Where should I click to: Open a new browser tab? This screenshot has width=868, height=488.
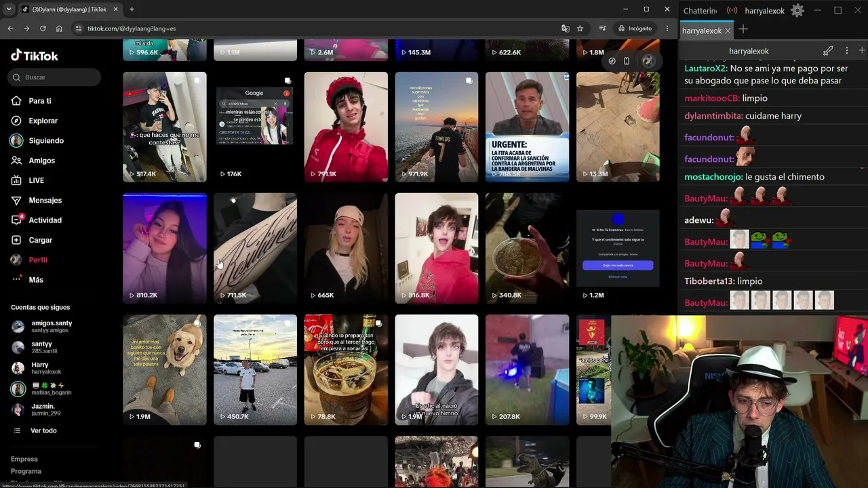point(132,9)
